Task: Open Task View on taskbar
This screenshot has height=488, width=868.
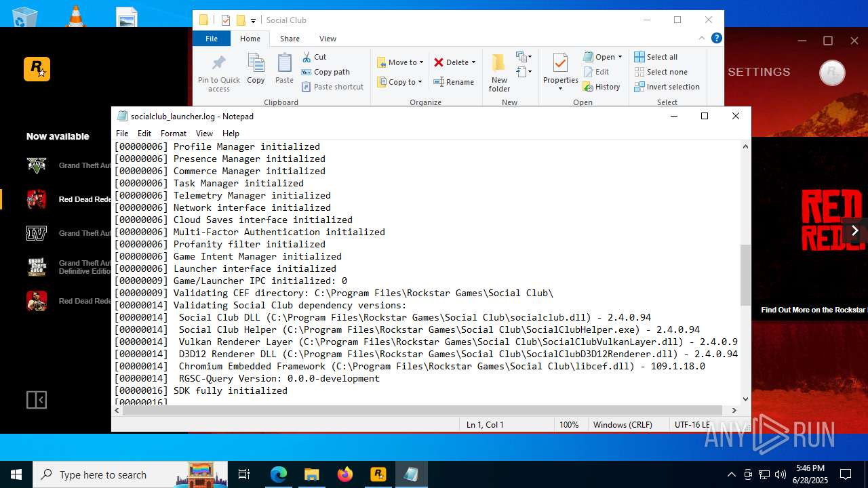Action: point(244,474)
